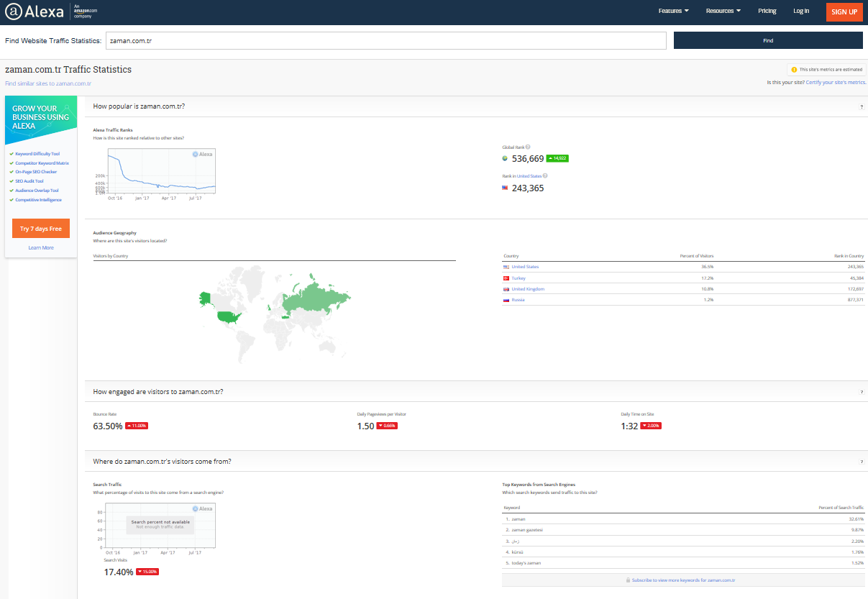Go to the Pricing page
Screen dimensions: 868x599
767,11
